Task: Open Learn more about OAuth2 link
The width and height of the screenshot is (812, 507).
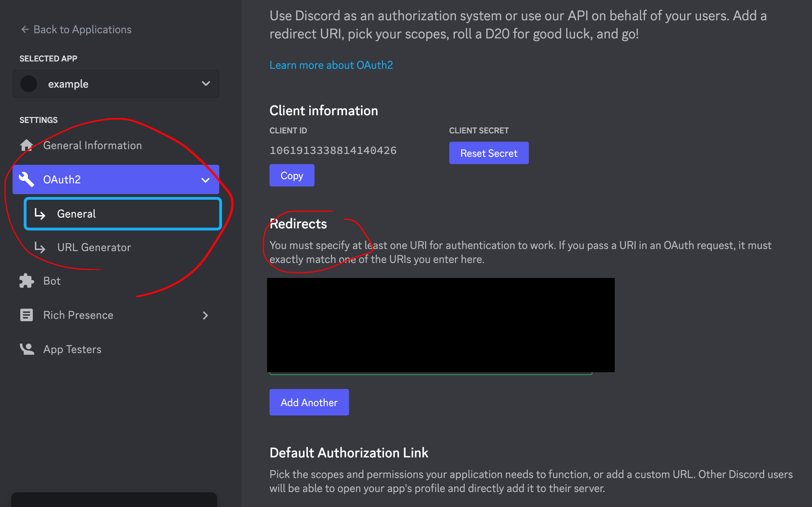Action: coord(331,65)
